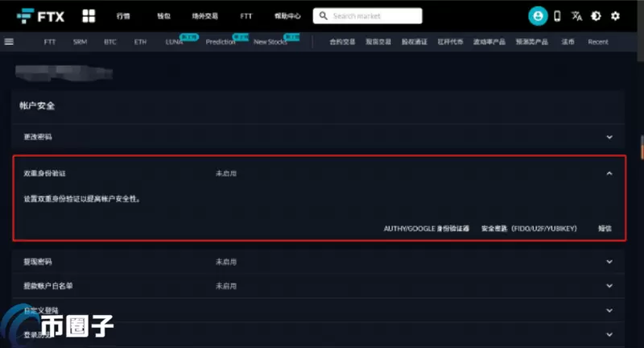Open the settings gear icon

point(616,16)
